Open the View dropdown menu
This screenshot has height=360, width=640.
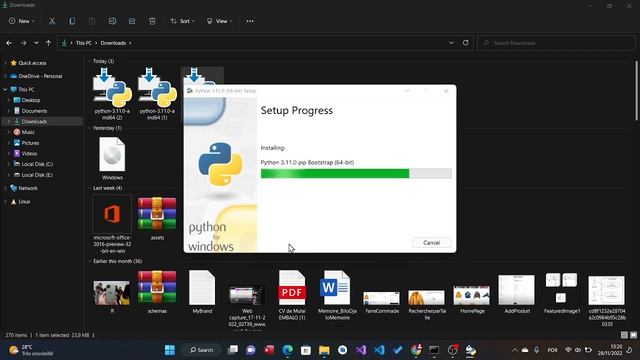click(x=219, y=21)
